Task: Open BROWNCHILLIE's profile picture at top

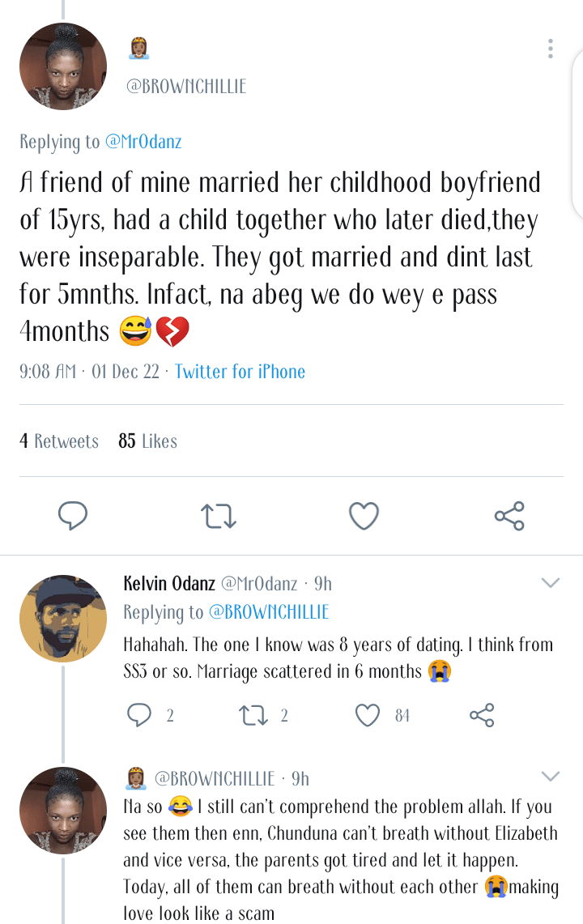Action: pos(63,66)
